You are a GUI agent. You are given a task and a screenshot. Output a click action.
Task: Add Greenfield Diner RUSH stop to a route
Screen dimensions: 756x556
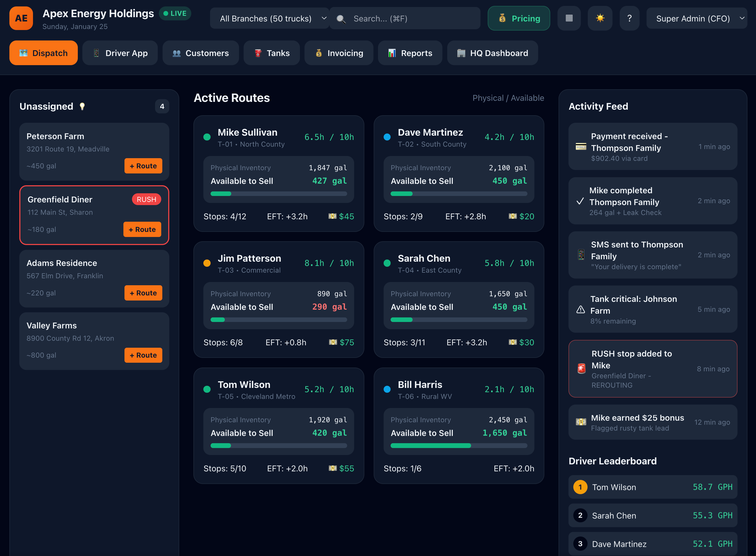(x=142, y=229)
